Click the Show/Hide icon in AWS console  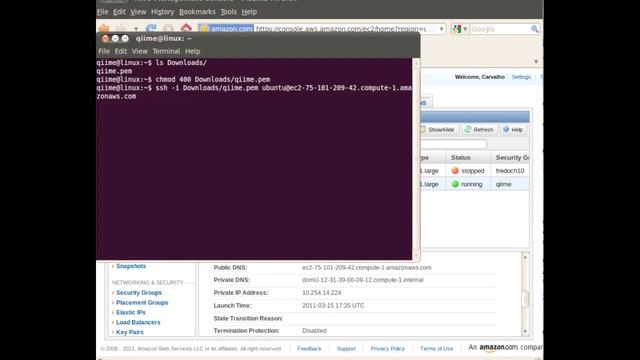tap(423, 129)
